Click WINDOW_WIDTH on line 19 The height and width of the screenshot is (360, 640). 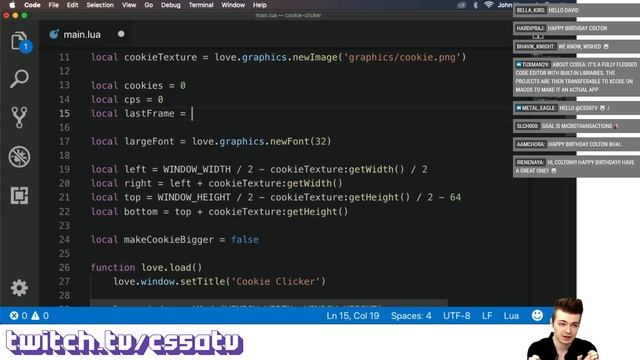point(197,169)
